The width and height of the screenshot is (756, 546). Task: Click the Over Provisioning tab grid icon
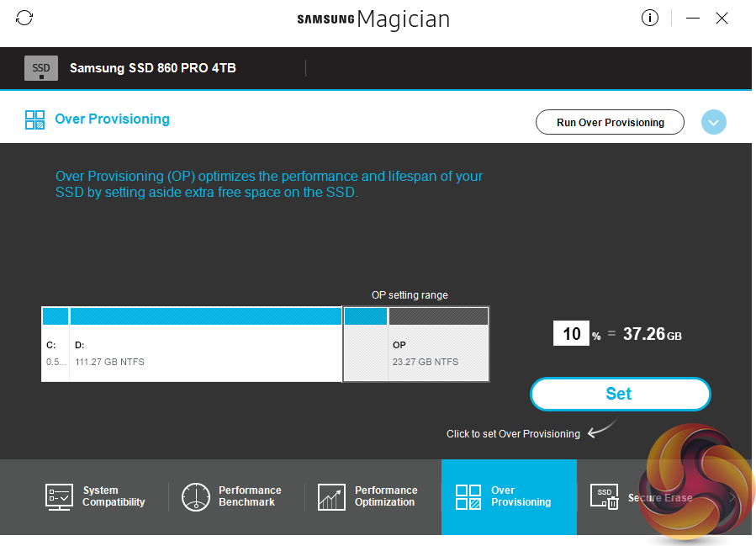(x=468, y=497)
